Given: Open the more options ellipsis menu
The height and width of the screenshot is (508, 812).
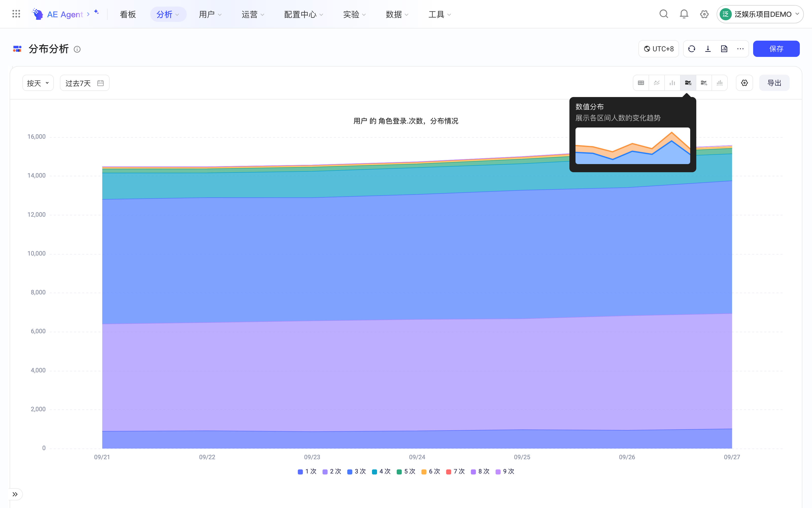Looking at the screenshot, I should pos(740,49).
